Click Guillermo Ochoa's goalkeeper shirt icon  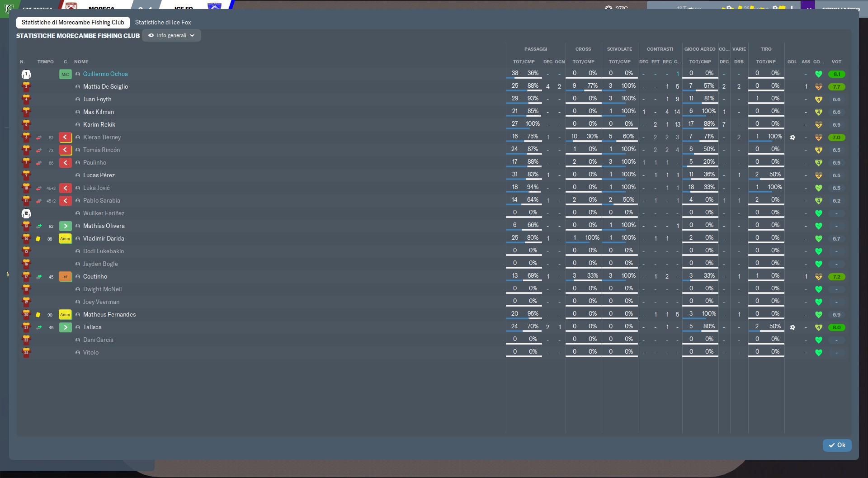tap(26, 74)
